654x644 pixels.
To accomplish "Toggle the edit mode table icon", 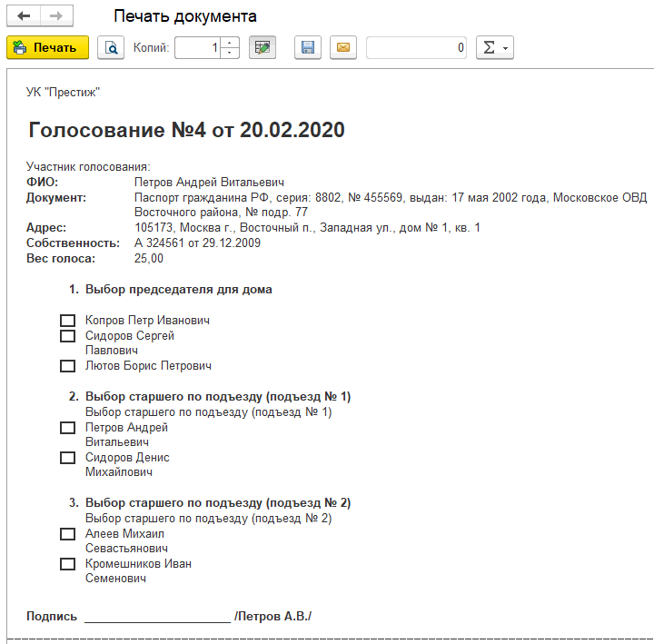I will [x=263, y=47].
